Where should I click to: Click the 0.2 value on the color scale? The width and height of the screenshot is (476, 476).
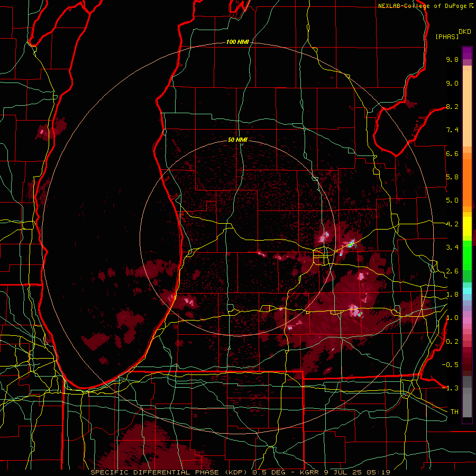(x=452, y=342)
